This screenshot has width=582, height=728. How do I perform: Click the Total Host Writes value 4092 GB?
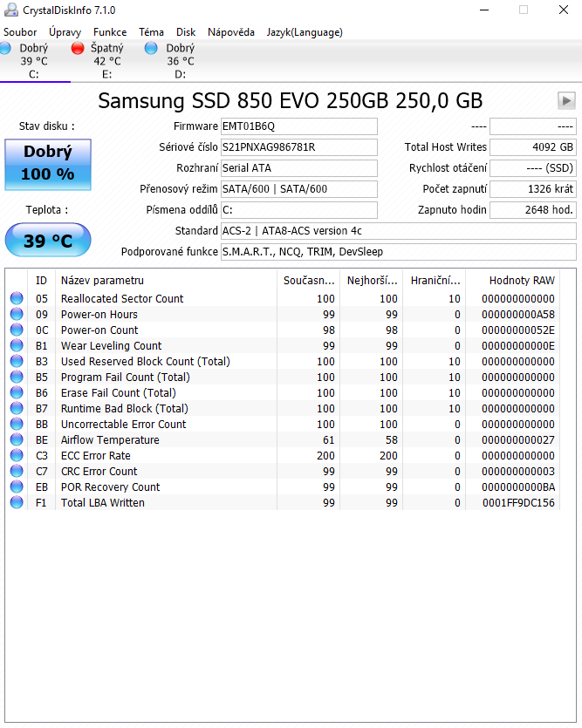[x=533, y=147]
